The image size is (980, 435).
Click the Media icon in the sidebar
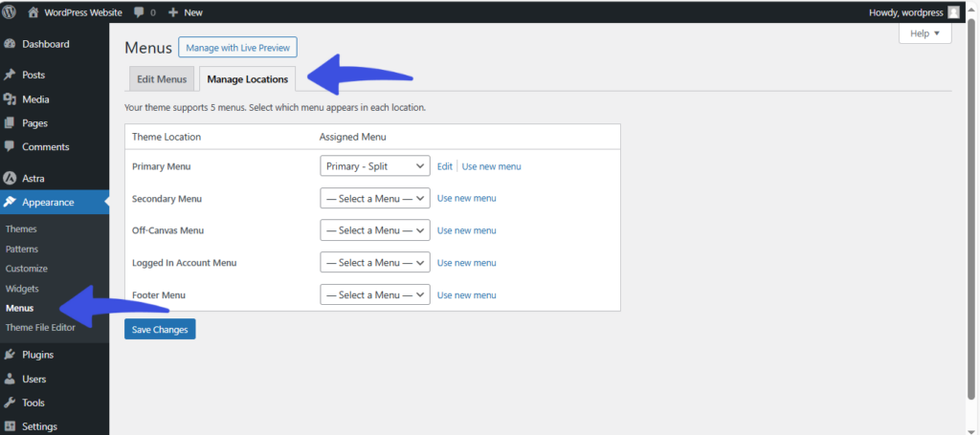(10, 99)
